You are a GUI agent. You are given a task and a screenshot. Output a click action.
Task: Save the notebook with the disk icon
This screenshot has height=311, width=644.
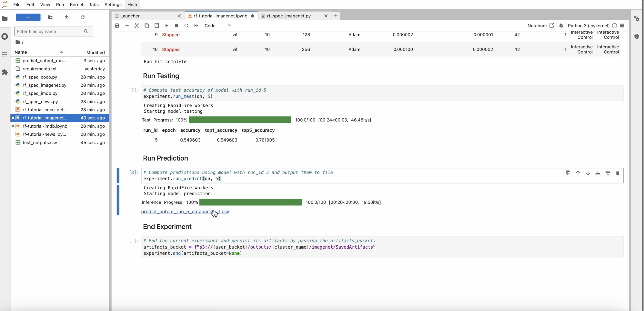[x=117, y=26]
